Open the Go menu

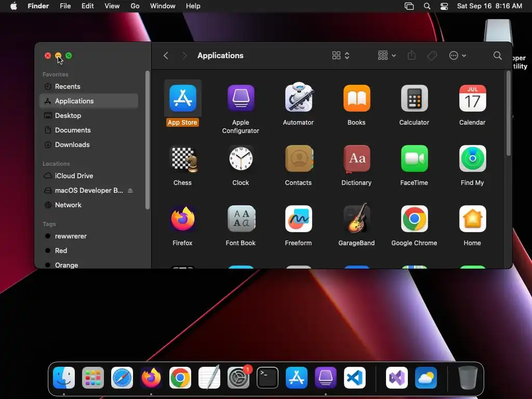pos(135,6)
